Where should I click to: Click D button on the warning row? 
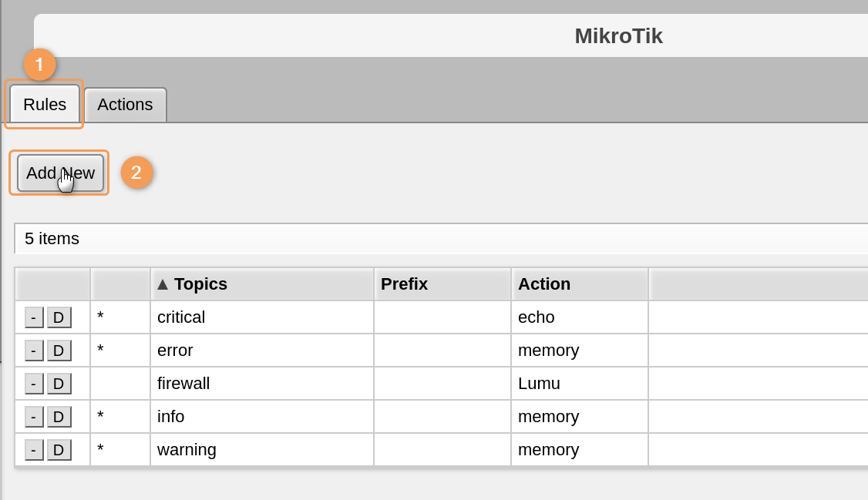[59, 450]
